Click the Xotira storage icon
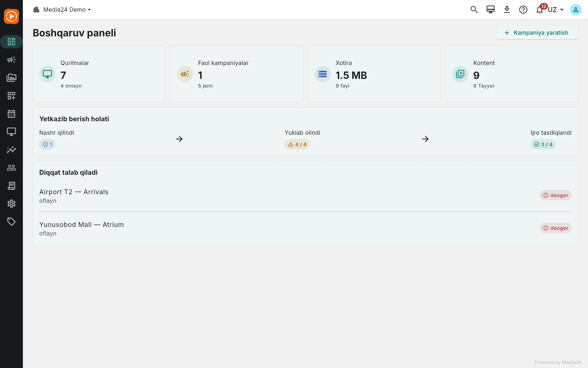This screenshot has height=368, width=588. pyautogui.click(x=322, y=74)
